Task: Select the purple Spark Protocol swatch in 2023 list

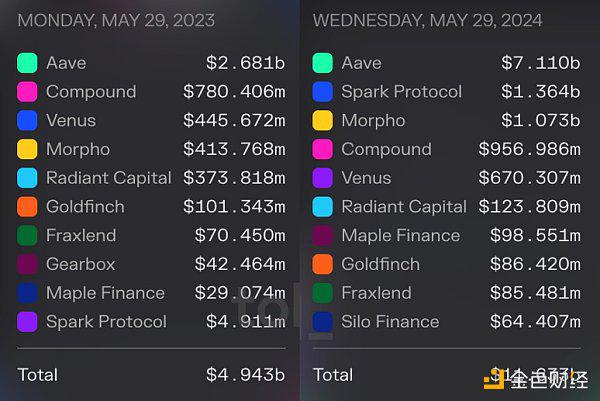Action: point(27,321)
